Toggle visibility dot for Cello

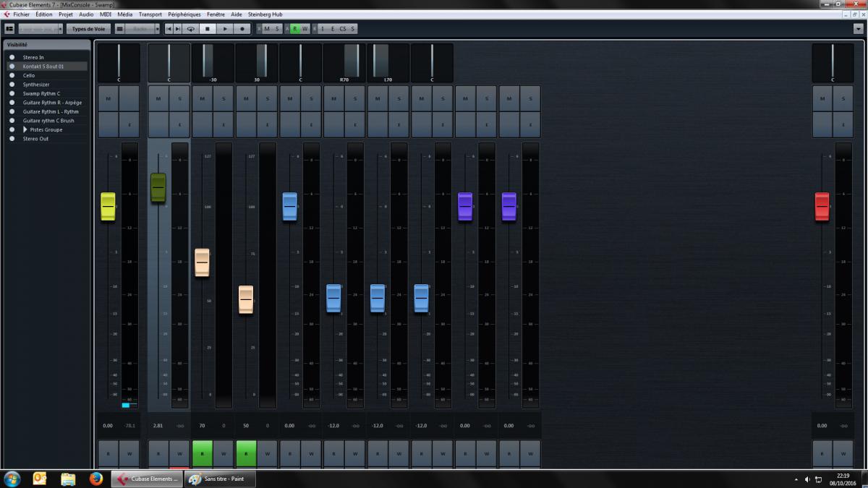(12, 75)
